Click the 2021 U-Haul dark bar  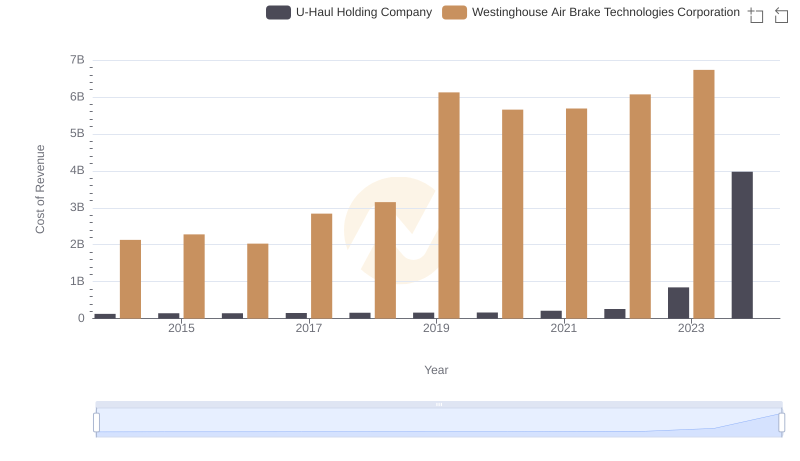[x=551, y=315]
